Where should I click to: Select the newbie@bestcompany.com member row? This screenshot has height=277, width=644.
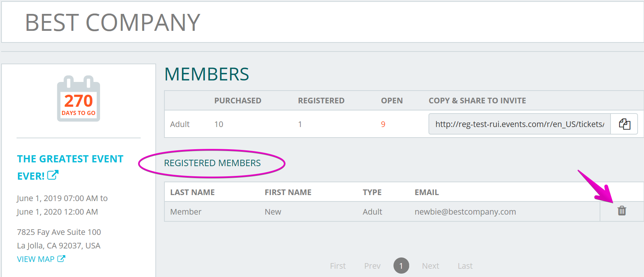click(382, 212)
